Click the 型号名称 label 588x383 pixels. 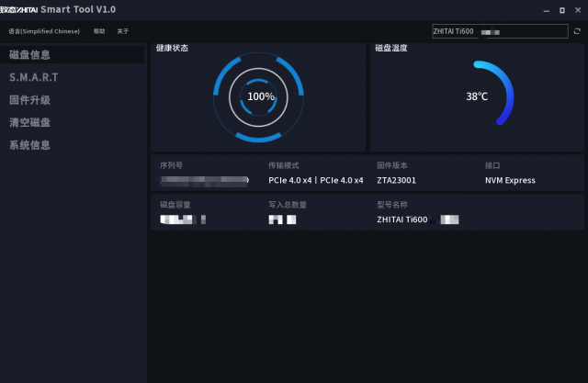coord(392,205)
